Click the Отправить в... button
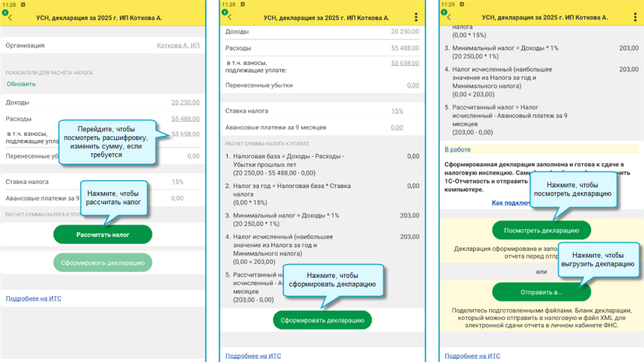 point(541,292)
